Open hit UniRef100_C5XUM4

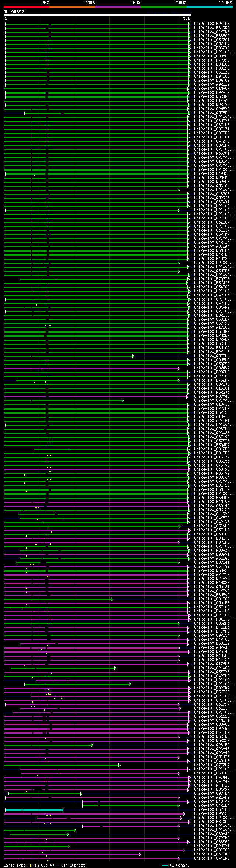click(212, 44)
